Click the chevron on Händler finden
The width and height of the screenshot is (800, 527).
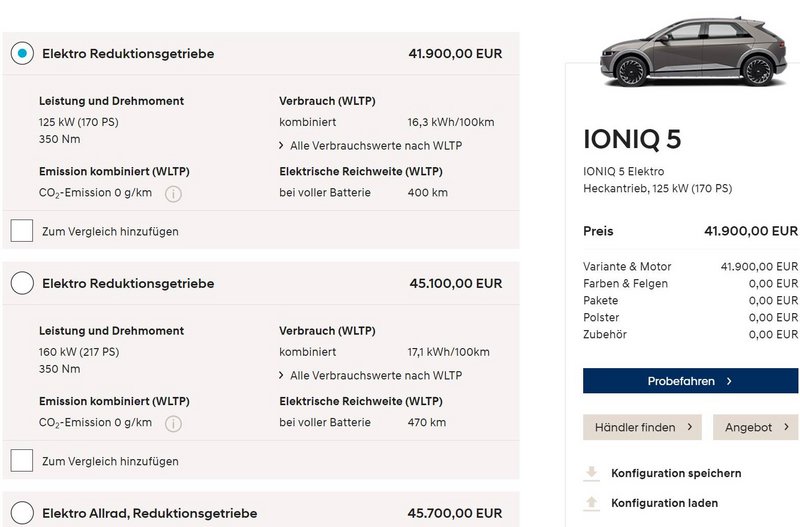(689, 427)
